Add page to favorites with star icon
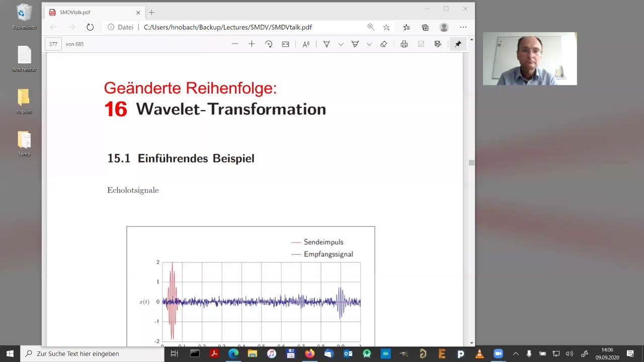The image size is (644, 362). coord(386,27)
